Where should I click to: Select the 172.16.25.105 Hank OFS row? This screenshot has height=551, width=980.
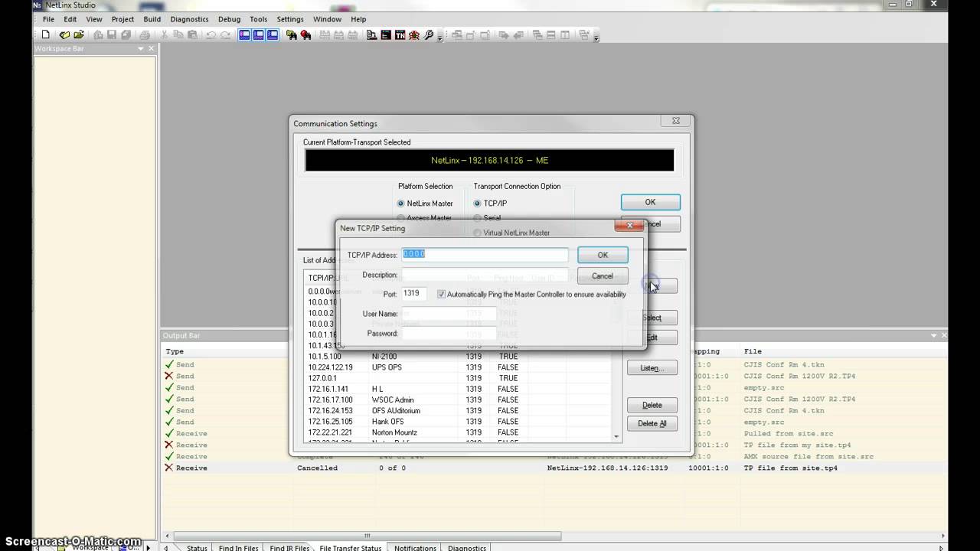[457, 421]
